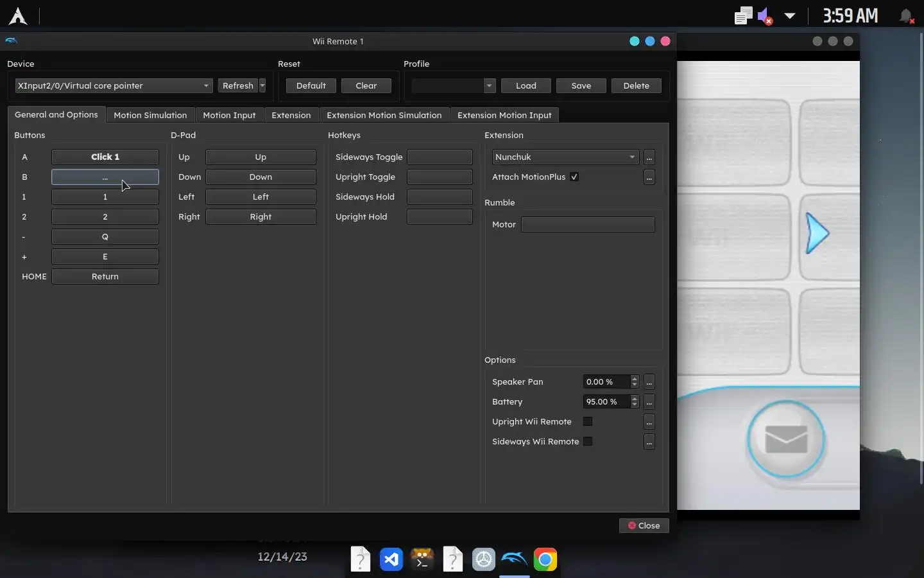This screenshot has width=924, height=578.
Task: Click the Clear button
Action: click(x=366, y=85)
